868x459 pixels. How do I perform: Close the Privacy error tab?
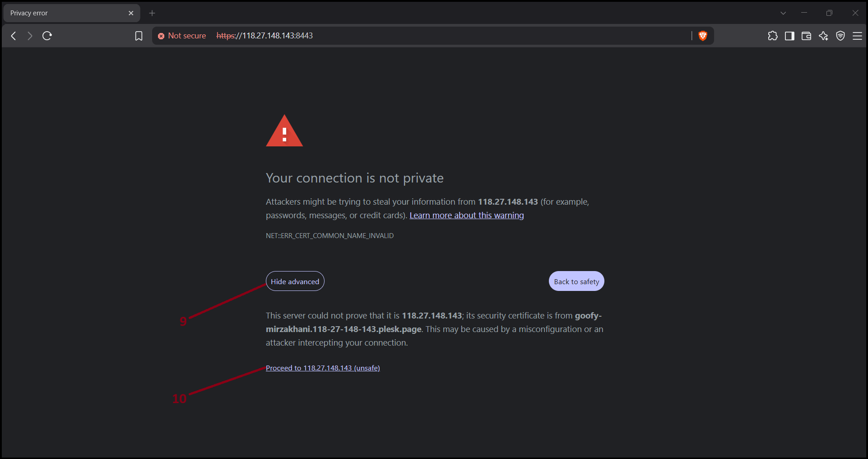(x=131, y=13)
